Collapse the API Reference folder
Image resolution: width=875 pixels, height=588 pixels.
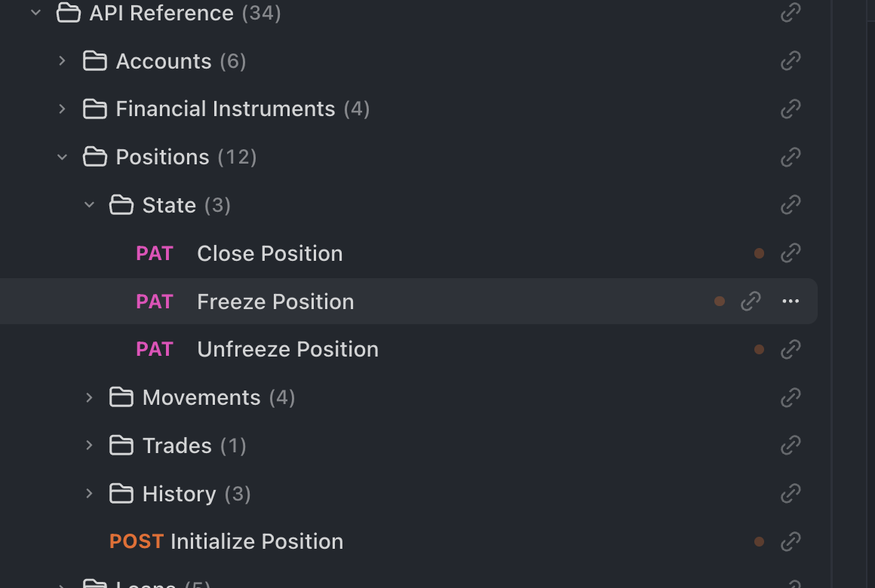pos(35,13)
